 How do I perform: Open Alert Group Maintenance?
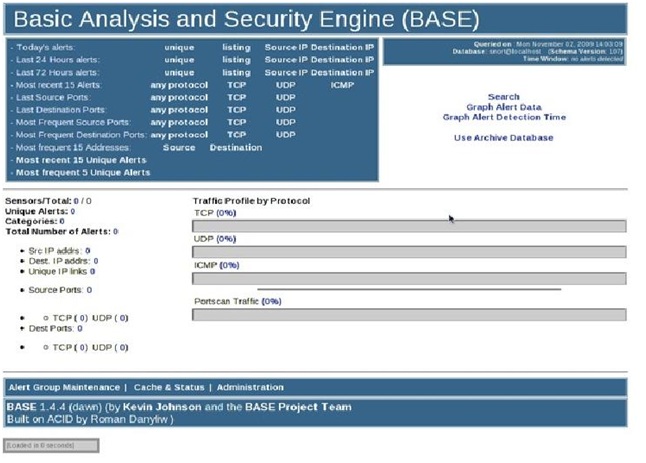(x=64, y=387)
